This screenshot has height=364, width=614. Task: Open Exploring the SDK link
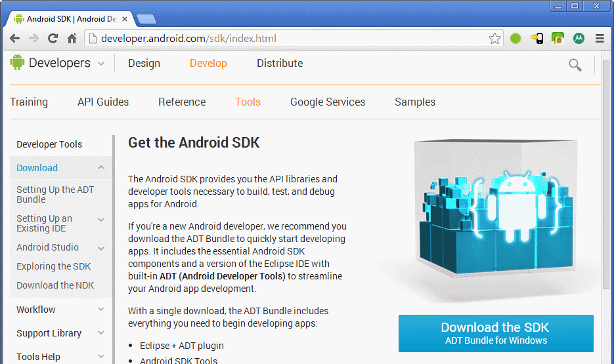pos(54,266)
